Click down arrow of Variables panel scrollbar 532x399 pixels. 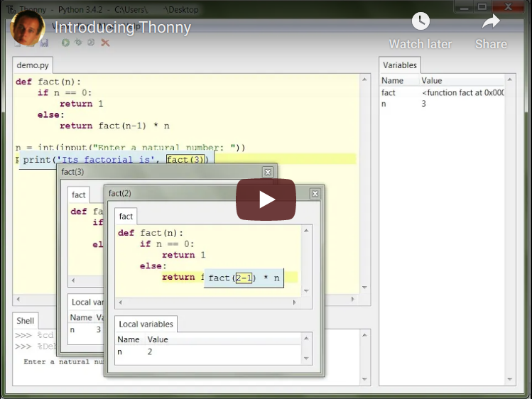pos(509,379)
